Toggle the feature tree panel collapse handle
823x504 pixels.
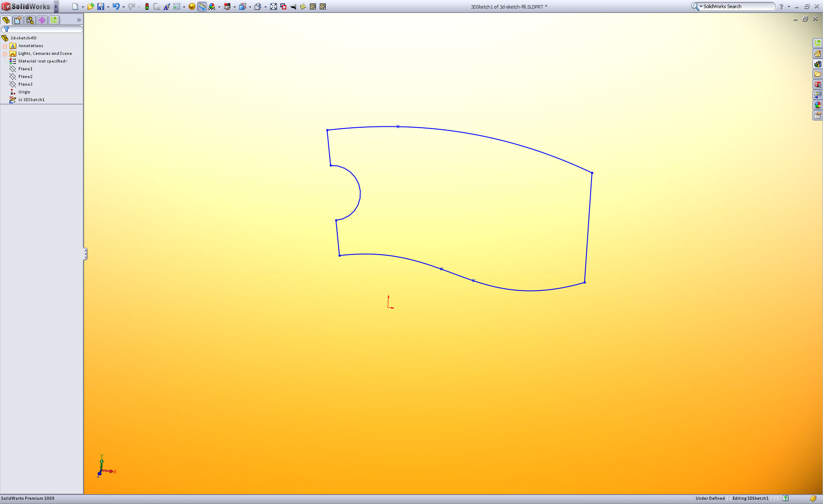tap(85, 254)
